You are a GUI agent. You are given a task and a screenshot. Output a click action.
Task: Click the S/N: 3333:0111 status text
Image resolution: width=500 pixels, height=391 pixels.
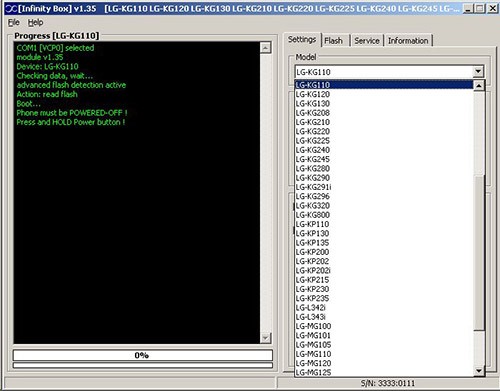click(388, 383)
